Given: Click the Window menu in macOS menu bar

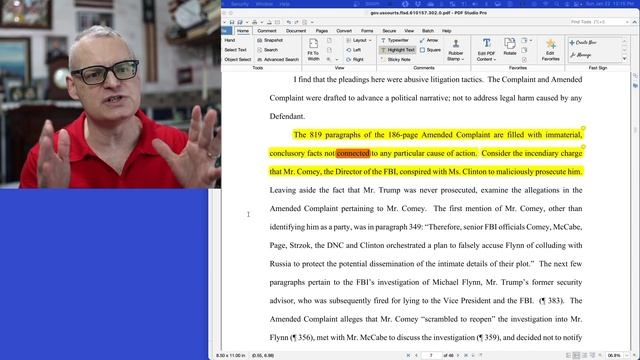Looking at the screenshot, I should [264, 4].
